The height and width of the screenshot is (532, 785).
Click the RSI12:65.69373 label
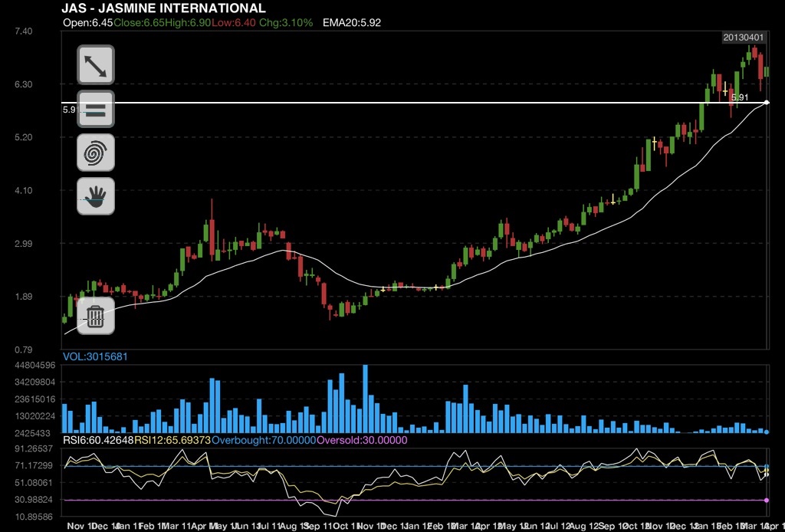(172, 441)
